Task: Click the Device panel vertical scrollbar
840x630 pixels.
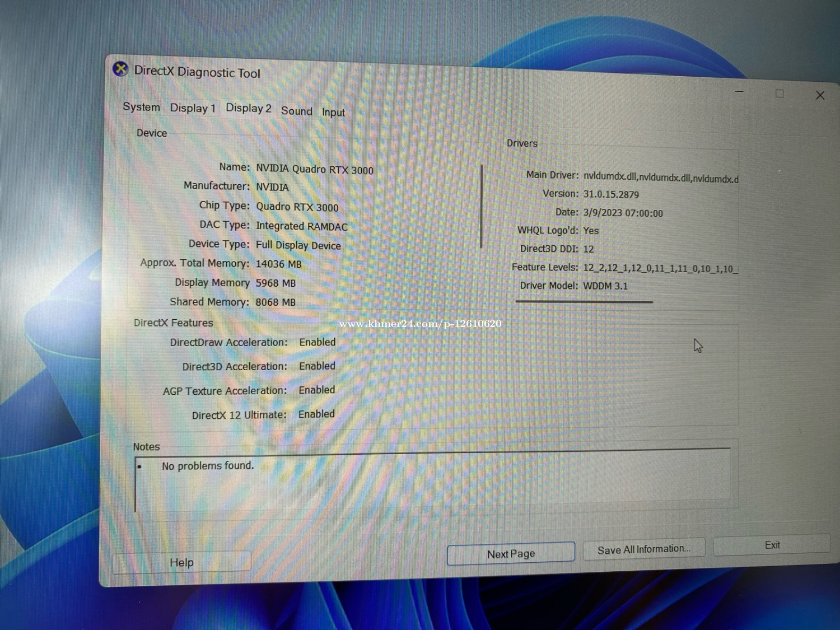Action: 482,206
